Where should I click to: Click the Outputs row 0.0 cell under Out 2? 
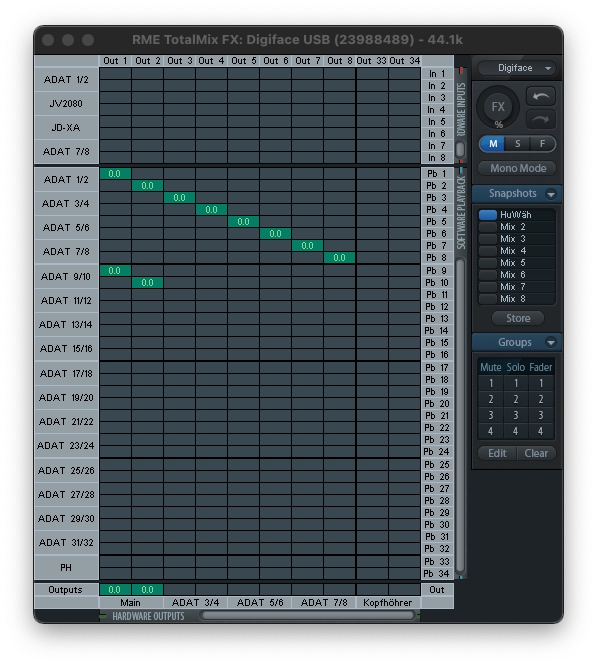pos(147,590)
